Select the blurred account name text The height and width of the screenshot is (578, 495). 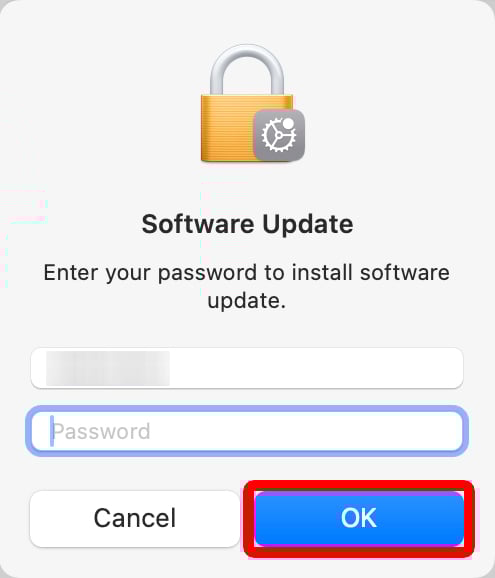[108, 368]
